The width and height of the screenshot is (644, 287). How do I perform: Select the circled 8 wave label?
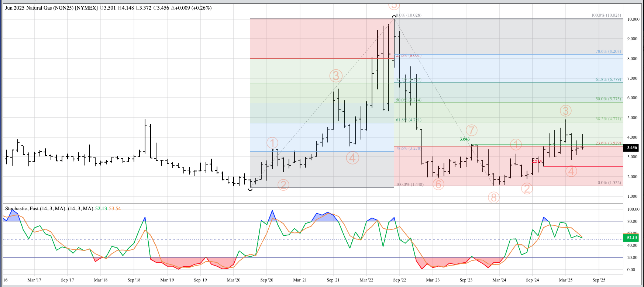click(x=494, y=198)
